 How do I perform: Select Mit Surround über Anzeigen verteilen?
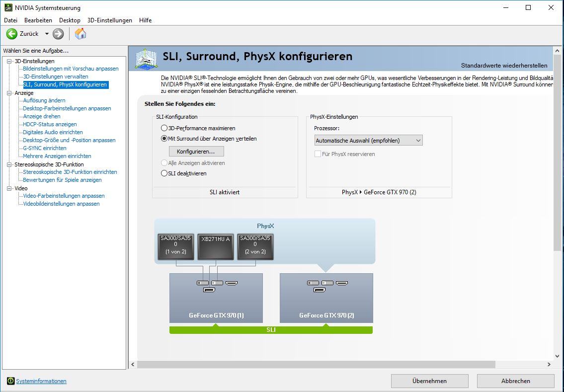click(164, 139)
